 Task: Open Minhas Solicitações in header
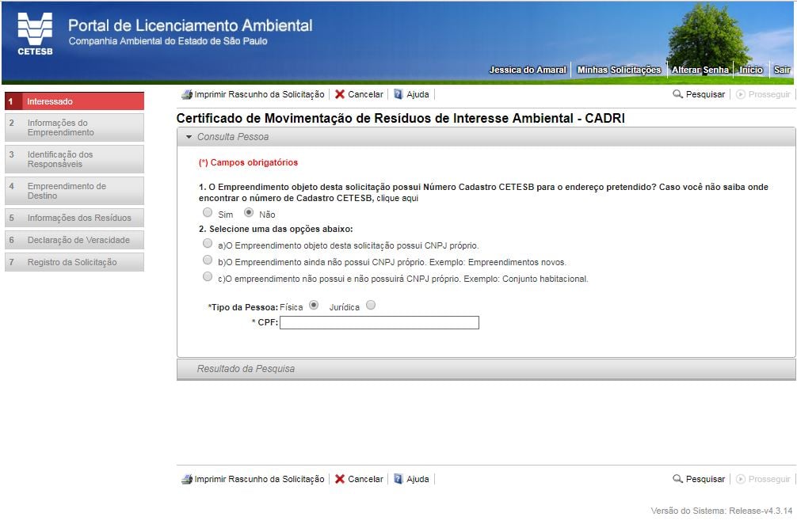[x=619, y=70]
